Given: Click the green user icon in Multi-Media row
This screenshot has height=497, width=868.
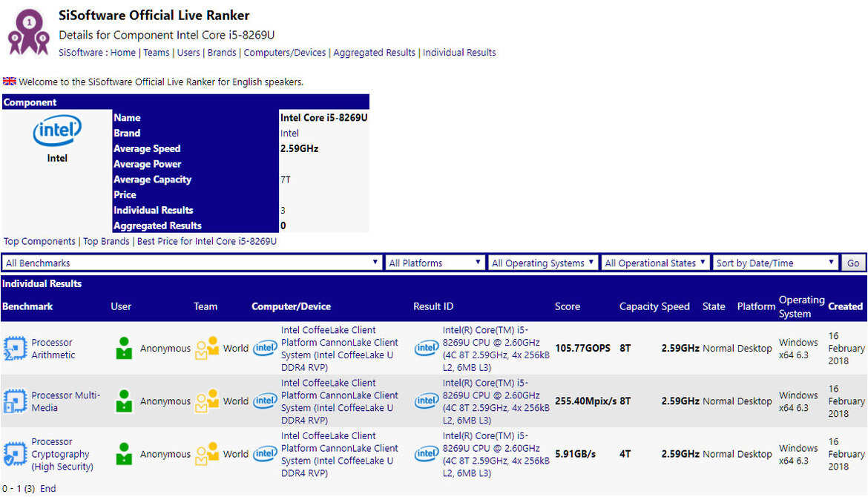Looking at the screenshot, I should [x=124, y=401].
